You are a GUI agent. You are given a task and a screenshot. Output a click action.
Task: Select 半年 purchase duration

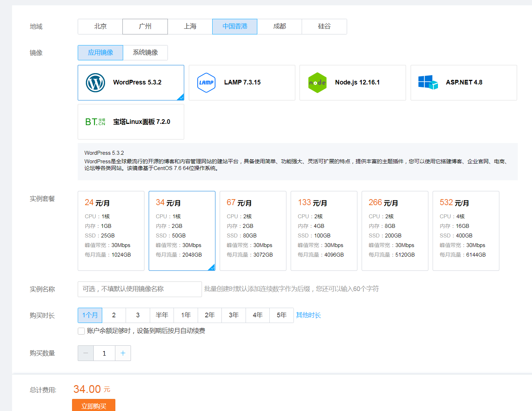coord(162,315)
